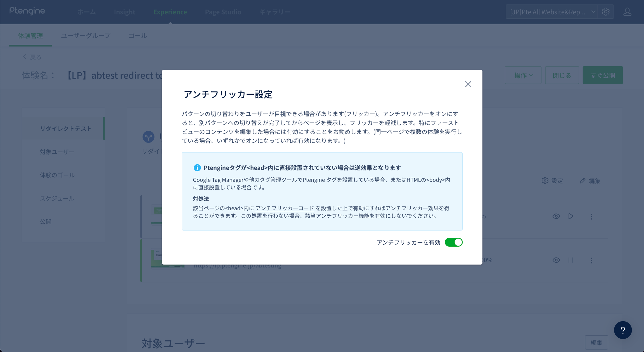The image size is (644, 352).
Task: Open the Insight menu item
Action: pos(124,12)
